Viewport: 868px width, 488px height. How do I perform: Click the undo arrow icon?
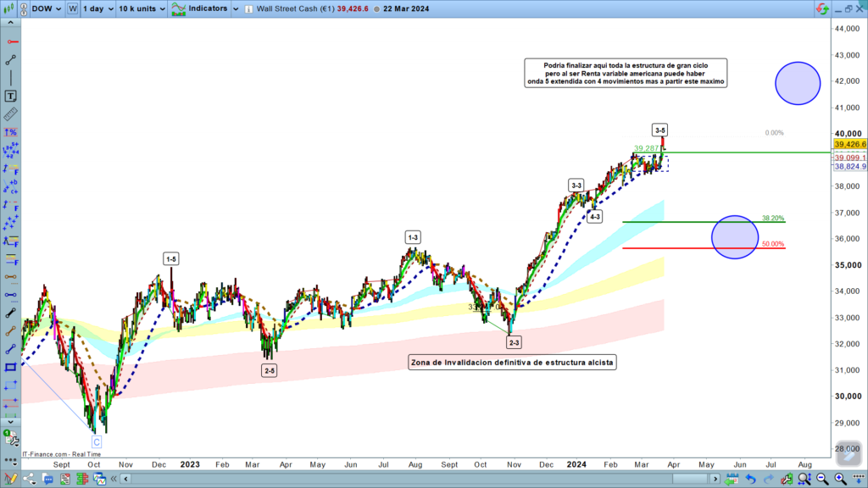(749, 480)
